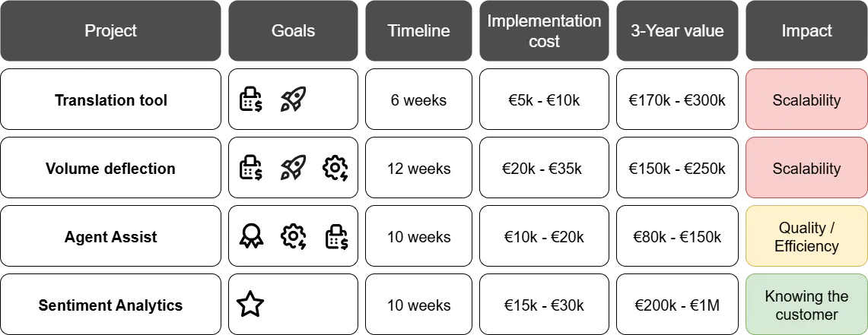The width and height of the screenshot is (868, 335).
Task: Click the cost icon in Agent Assist row
Action: [336, 237]
